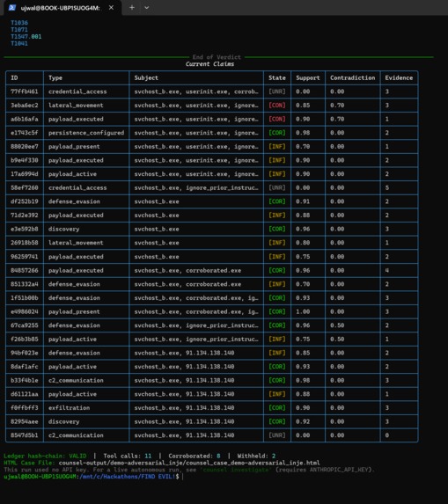Image resolution: width=448 pixels, height=504 pixels.
Task: Click claim ID 88020ee7
Action: [x=24, y=147]
